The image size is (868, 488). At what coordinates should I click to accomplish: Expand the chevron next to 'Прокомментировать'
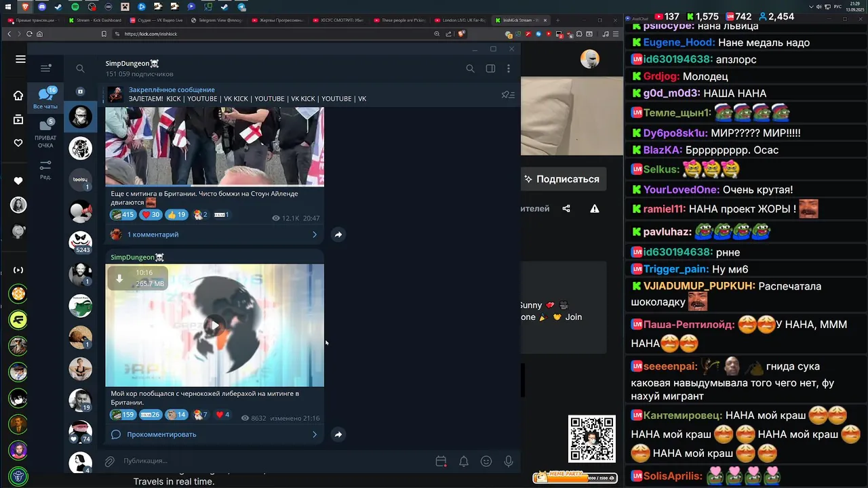click(x=315, y=434)
